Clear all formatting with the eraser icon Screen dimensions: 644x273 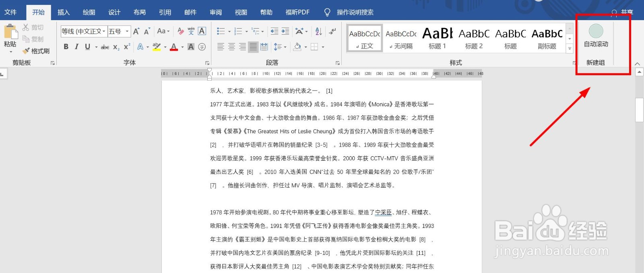tap(180, 31)
